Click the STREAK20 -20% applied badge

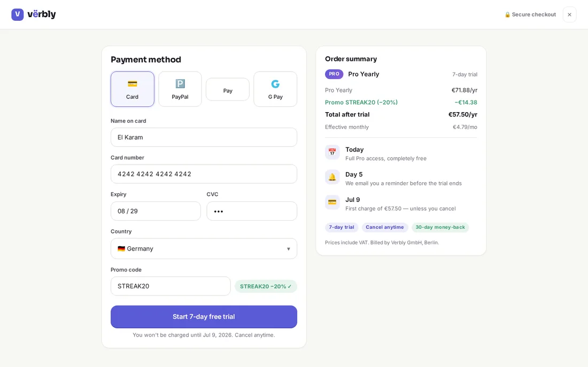coord(266,286)
